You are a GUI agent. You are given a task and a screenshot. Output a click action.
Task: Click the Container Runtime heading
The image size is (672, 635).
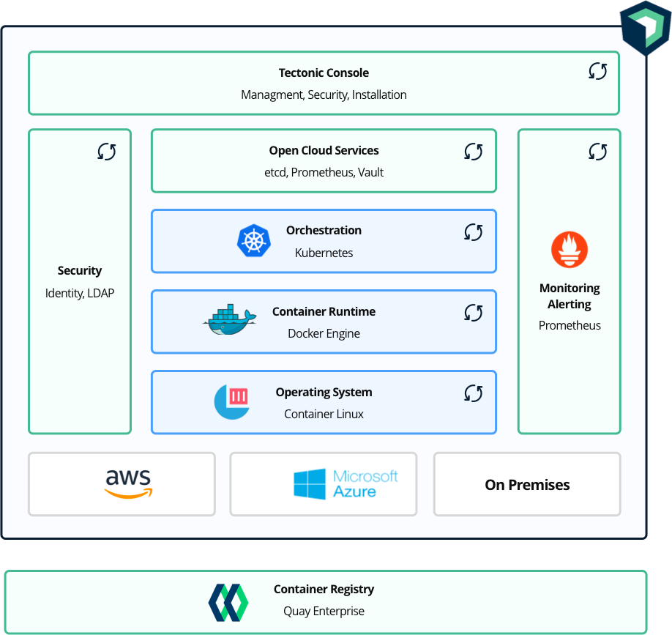click(324, 311)
